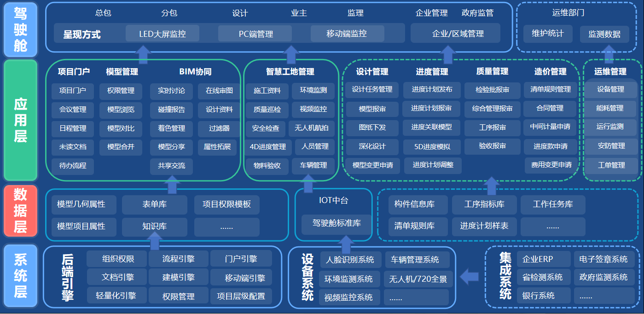Select 无人机航拍 in 智慧工地管理
Image resolution: width=644 pixels, height=314 pixels.
312,128
